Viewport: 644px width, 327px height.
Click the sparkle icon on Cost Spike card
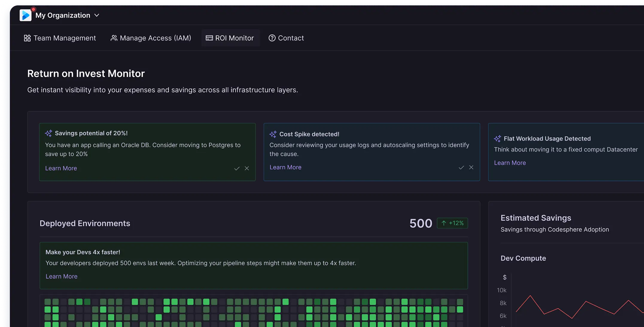(273, 135)
